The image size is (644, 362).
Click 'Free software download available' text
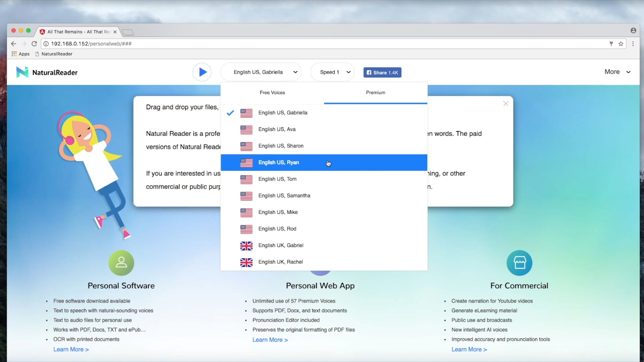point(92,301)
